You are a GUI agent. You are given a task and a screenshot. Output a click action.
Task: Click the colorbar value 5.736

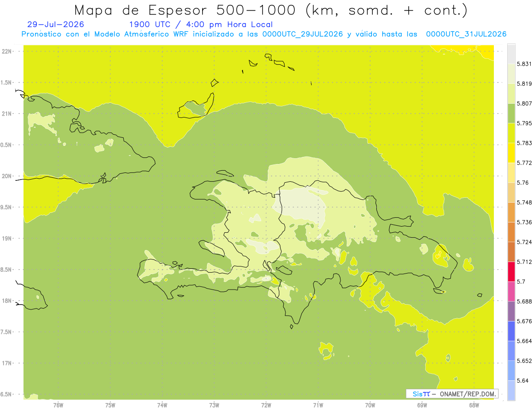point(524,222)
